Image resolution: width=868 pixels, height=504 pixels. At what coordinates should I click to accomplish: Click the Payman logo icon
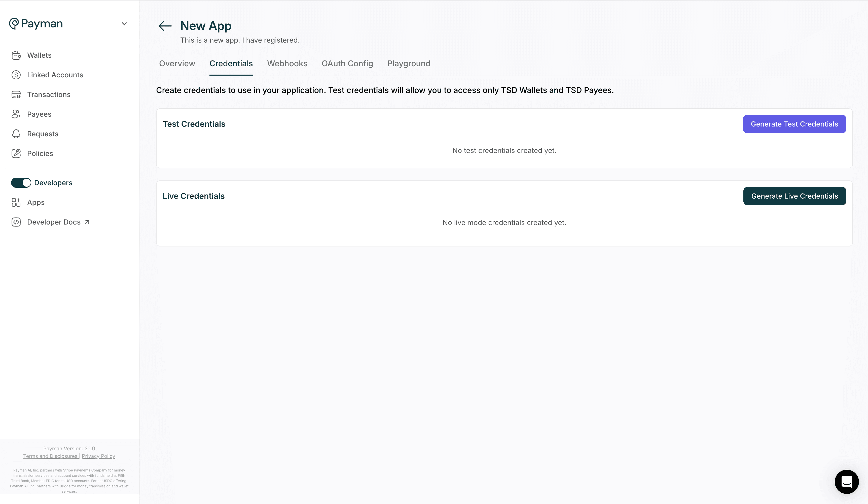coord(14,23)
